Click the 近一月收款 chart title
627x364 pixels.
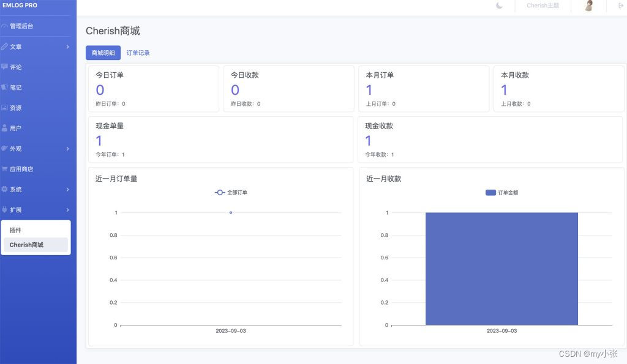point(383,179)
